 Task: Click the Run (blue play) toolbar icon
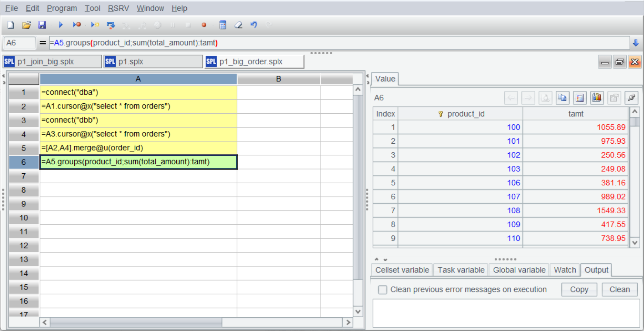(x=61, y=25)
